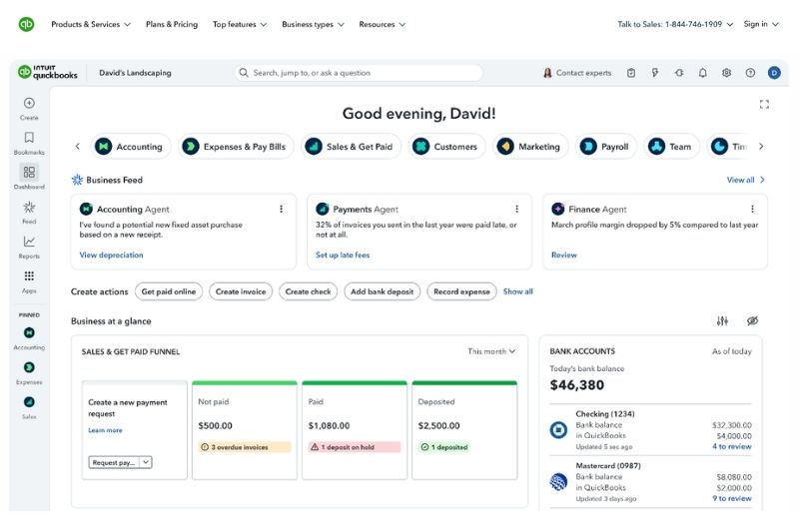
Task: Click the Checking account bank icon
Action: point(558,429)
